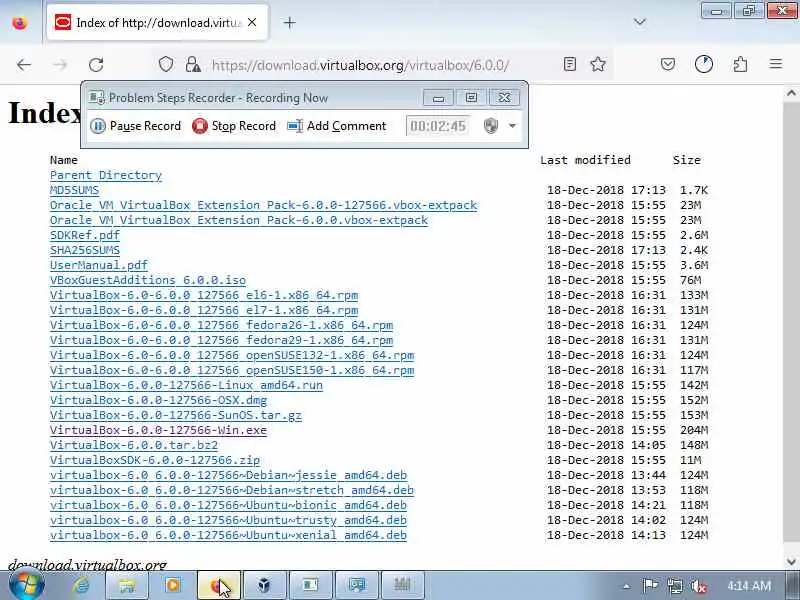Select the Index of http://download.virtualbox tab
800x600 pixels.
(158, 22)
